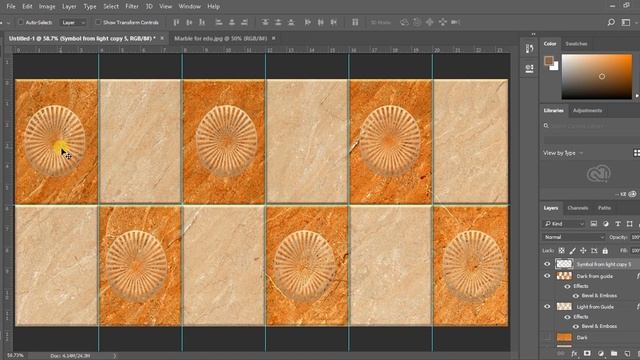The image size is (640, 360).
Task: Select the Dark layer thumbnail
Action: point(564,338)
